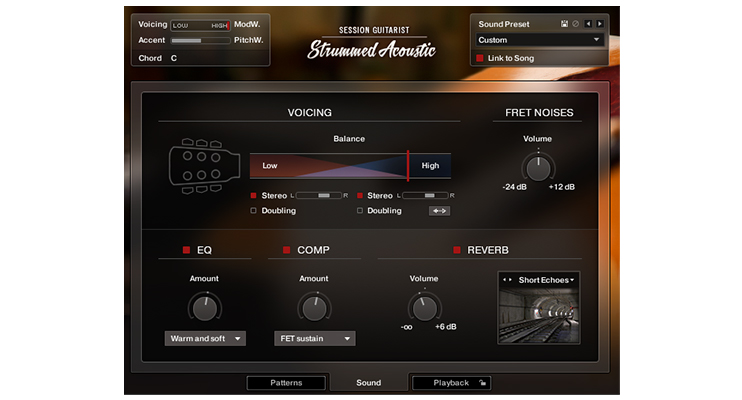Click the COMP Amount knob

click(x=314, y=308)
